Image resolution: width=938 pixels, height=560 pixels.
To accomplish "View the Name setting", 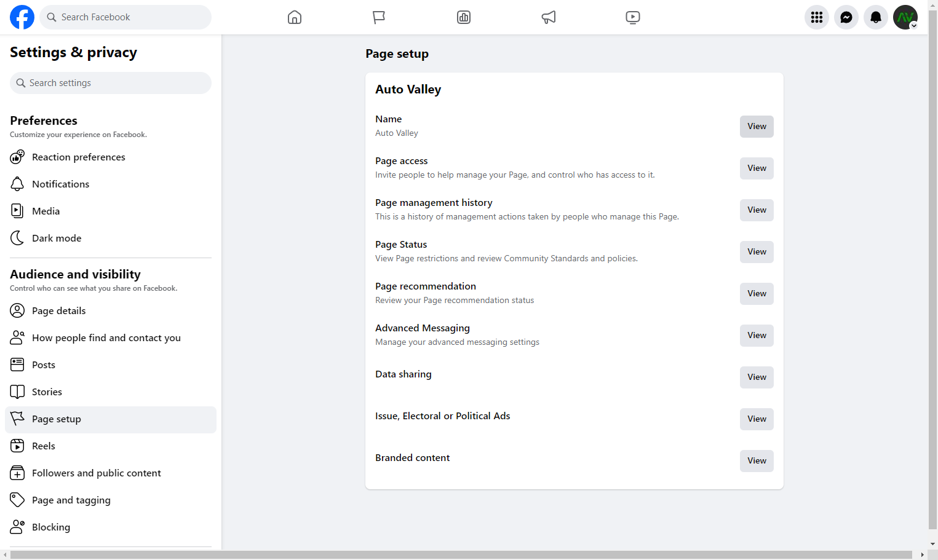I will (x=757, y=127).
